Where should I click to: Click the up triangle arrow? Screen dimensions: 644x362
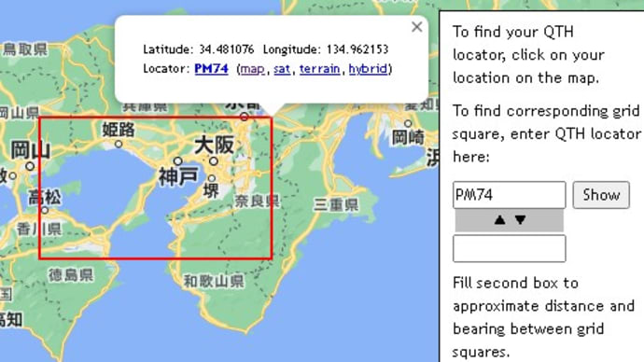[500, 220]
